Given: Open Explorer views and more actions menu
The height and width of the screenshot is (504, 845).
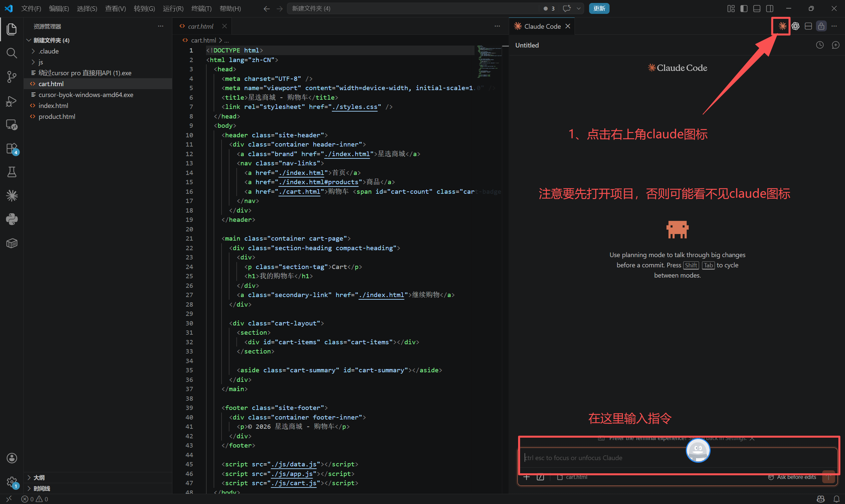Looking at the screenshot, I should click(161, 26).
